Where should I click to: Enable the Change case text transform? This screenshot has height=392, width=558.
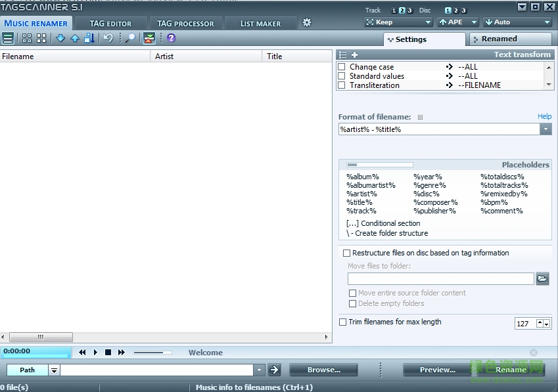point(341,66)
